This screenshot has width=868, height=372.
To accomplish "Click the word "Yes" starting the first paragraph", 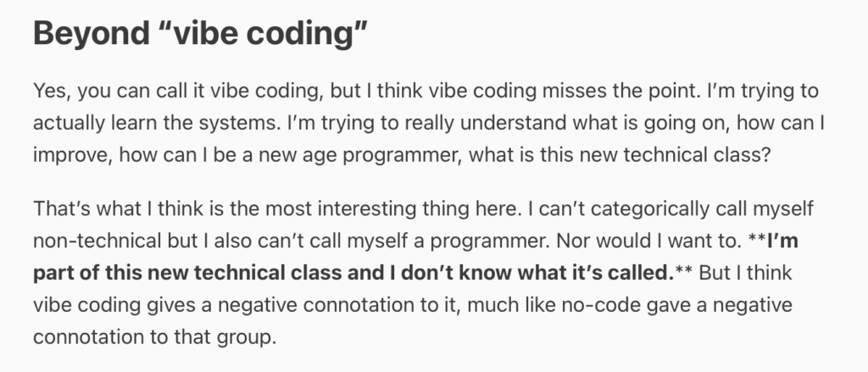I will coord(48,90).
